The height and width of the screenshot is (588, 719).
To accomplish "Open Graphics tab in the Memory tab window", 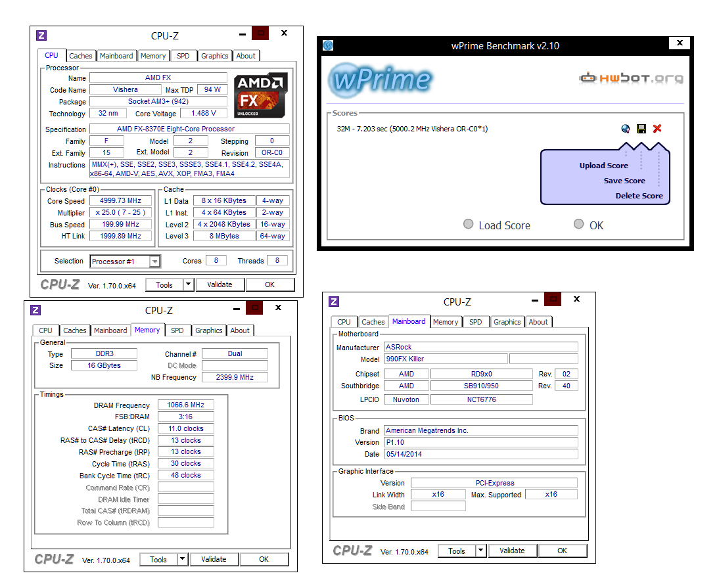I will pos(208,330).
